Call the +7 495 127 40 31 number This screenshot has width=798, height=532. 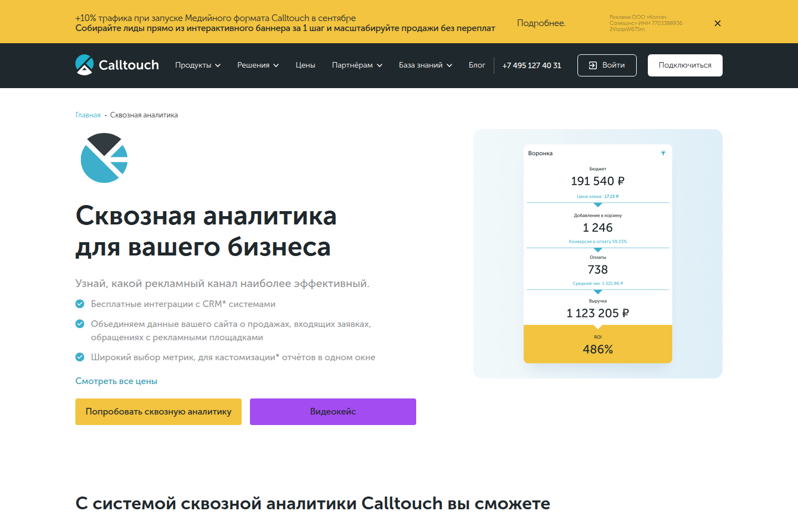[x=531, y=65]
